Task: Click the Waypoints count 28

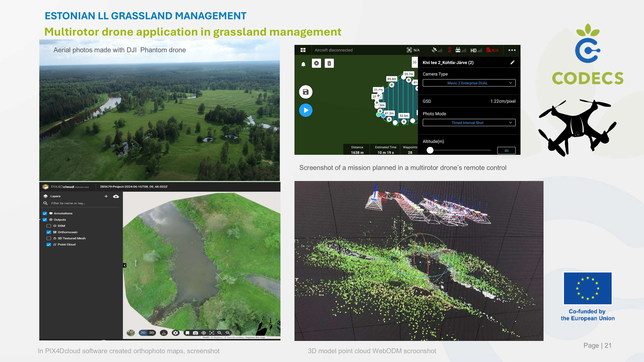Action: tap(410, 152)
